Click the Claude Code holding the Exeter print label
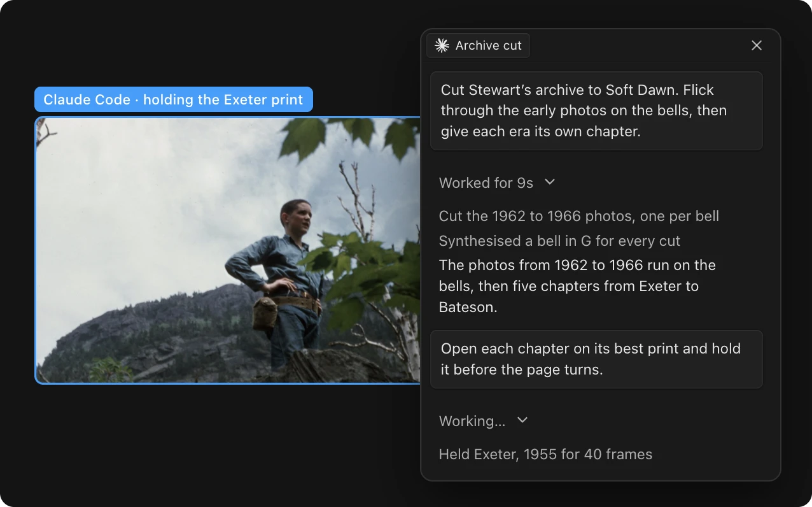Screen dimensions: 812x507 [174, 100]
